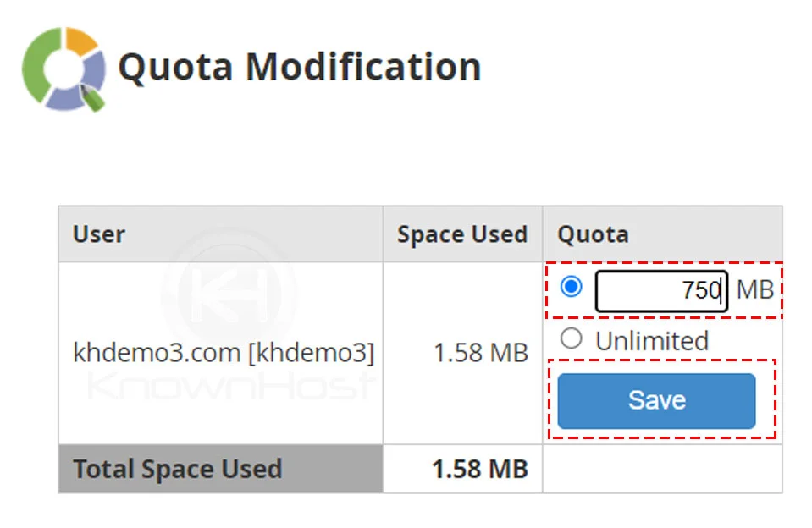The image size is (812, 528).
Task: Click the Unlimited label text
Action: pyautogui.click(x=651, y=341)
